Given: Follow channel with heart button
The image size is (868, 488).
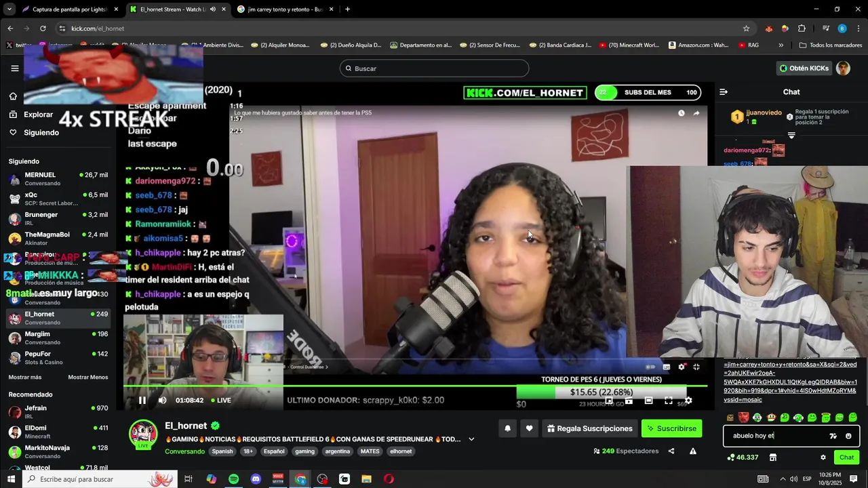Looking at the screenshot, I should 530,428.
